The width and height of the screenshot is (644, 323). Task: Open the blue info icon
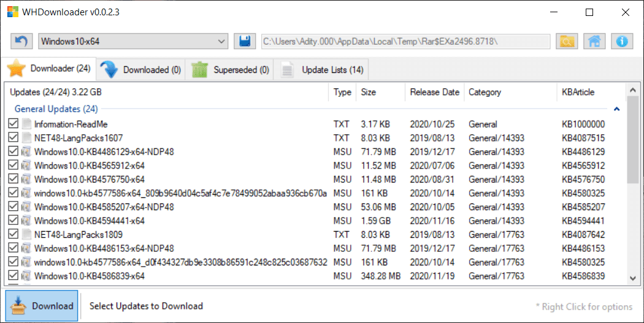(x=622, y=41)
